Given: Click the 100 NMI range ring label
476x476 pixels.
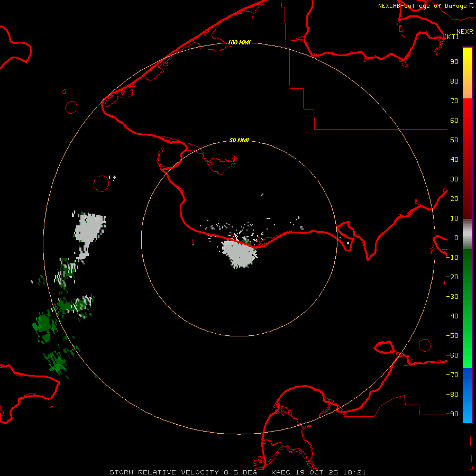Looking at the screenshot, I should [239, 42].
